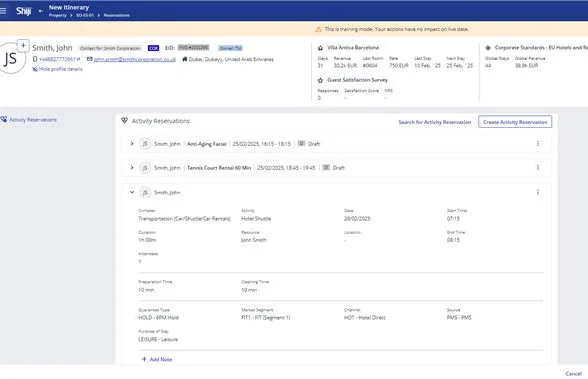Open Smith, John profile name

pyautogui.click(x=52, y=48)
